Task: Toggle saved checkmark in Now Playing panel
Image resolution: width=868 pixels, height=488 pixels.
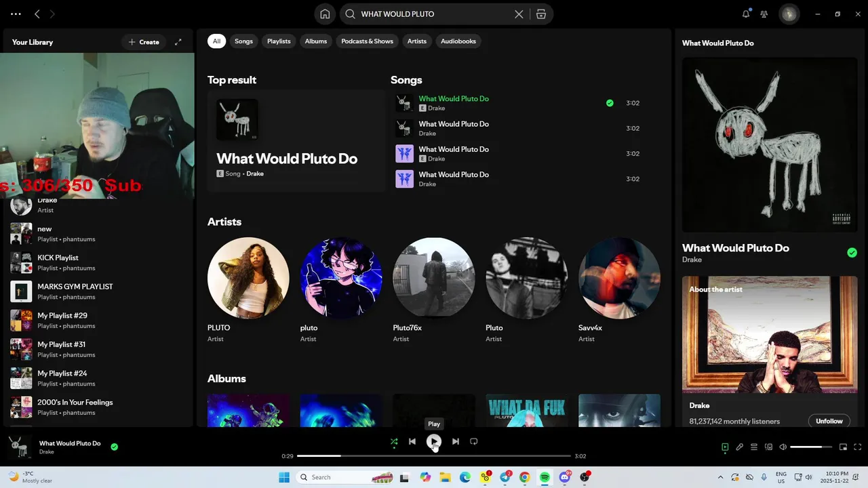Action: (852, 253)
